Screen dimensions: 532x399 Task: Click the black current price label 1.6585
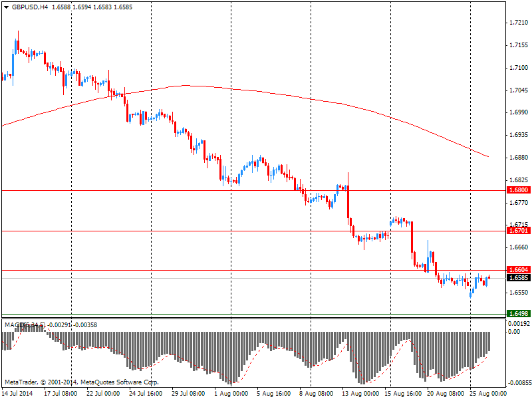pyautogui.click(x=519, y=278)
